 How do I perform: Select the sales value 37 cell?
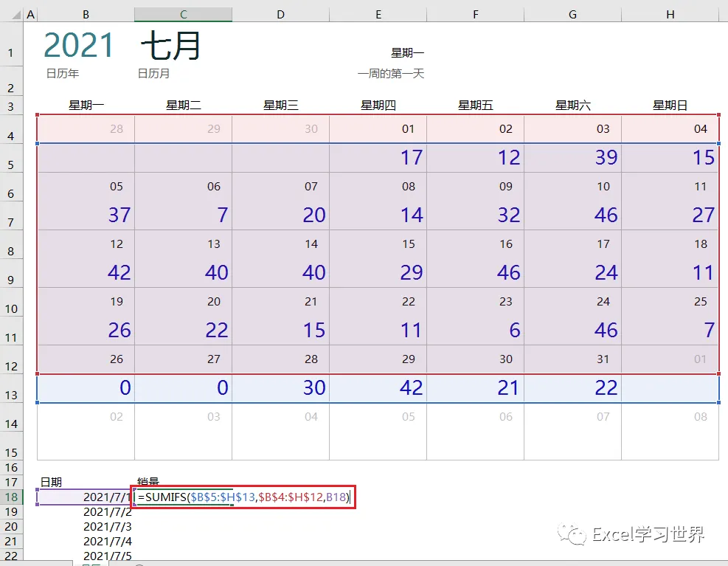(86, 215)
